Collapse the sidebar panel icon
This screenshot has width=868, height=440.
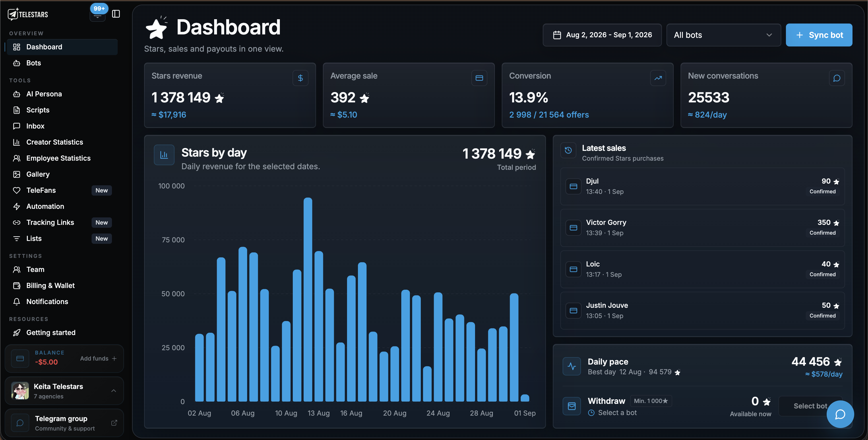click(x=116, y=14)
